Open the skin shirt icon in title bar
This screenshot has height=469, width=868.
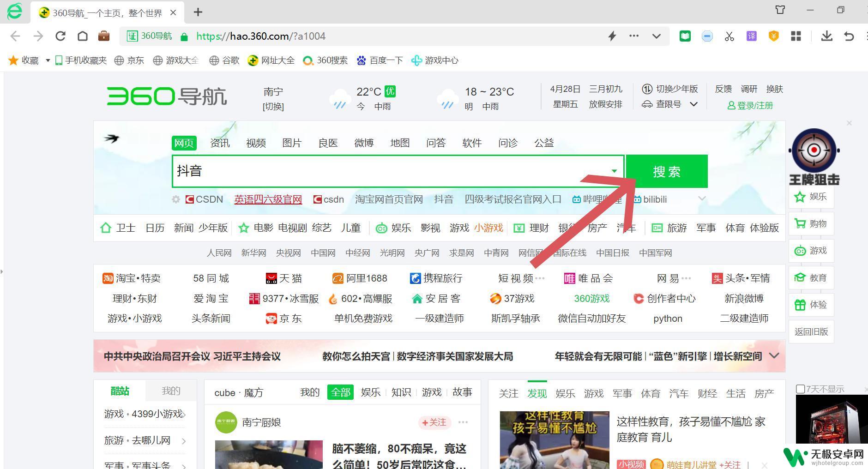(780, 10)
